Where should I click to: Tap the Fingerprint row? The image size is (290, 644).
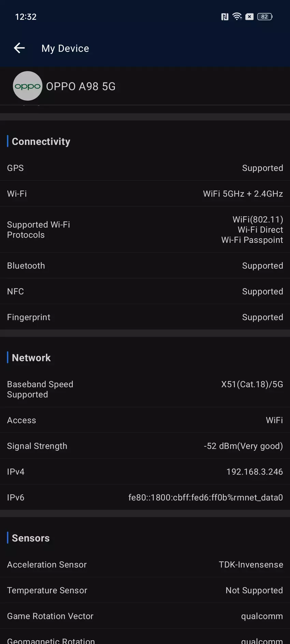[145, 317]
